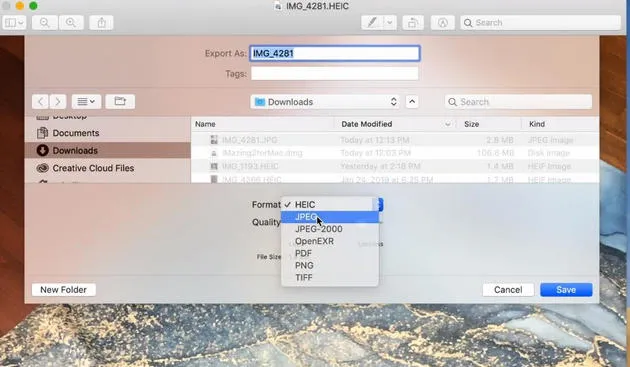Click the Documents folder sidebar icon
630x367 pixels.
point(43,133)
